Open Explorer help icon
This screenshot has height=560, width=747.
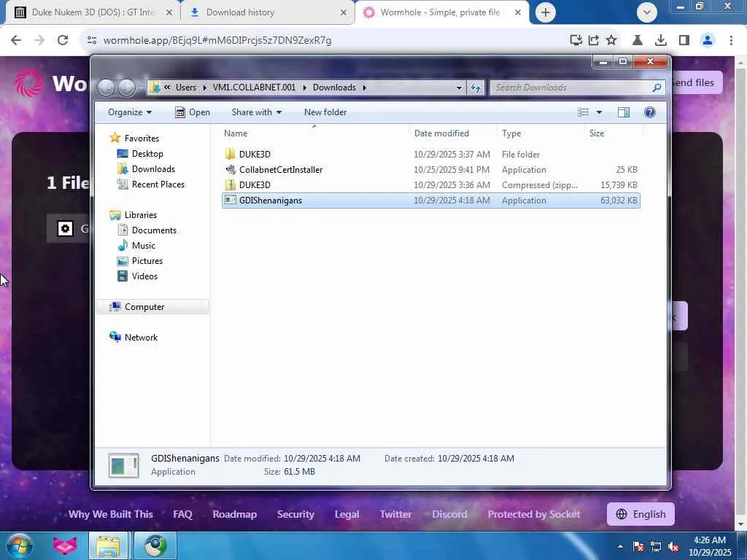coord(649,112)
